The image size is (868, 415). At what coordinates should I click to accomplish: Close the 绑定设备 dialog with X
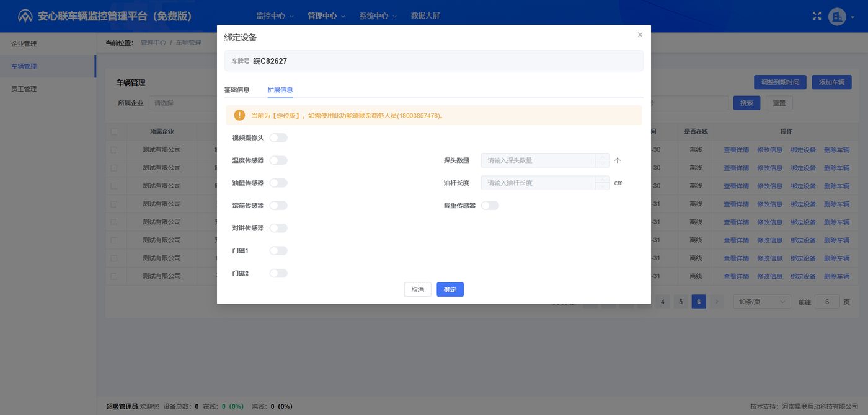(x=640, y=35)
